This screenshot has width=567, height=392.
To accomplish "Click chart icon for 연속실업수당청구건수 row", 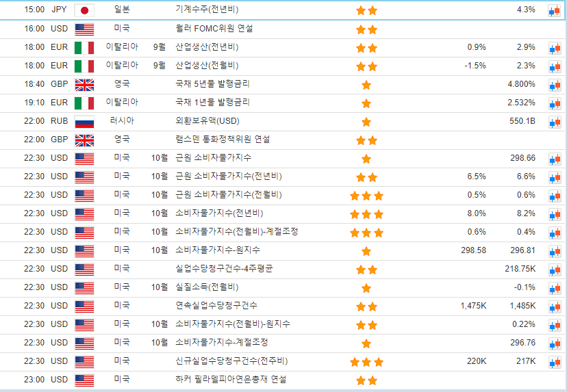I will coord(554,306).
